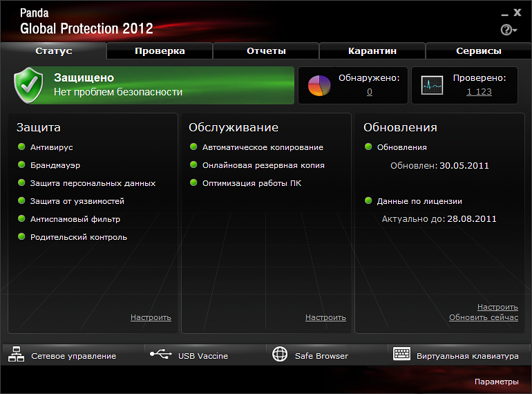Open the Проверка tab
Viewport: 532px width, 394px height.
coord(160,51)
